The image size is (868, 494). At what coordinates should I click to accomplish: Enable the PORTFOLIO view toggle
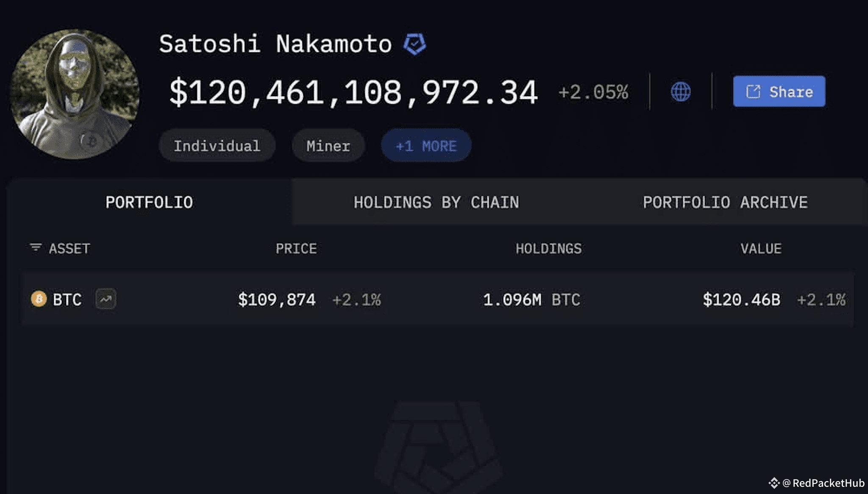coord(149,202)
